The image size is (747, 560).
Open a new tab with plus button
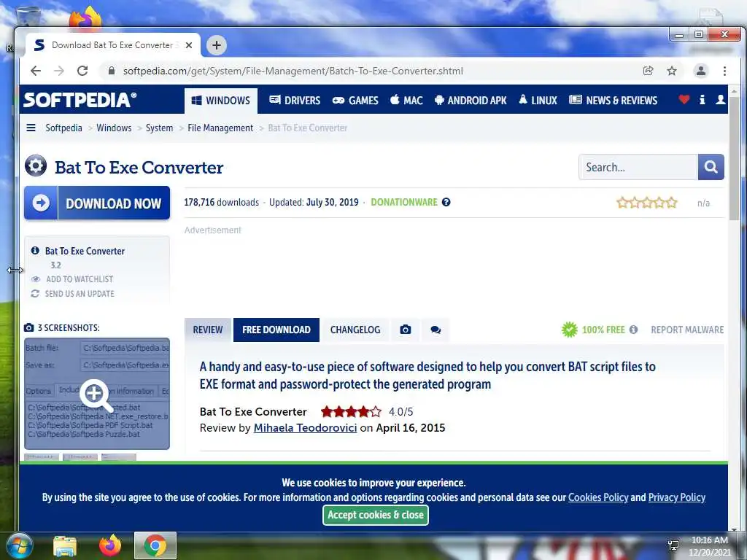point(216,45)
